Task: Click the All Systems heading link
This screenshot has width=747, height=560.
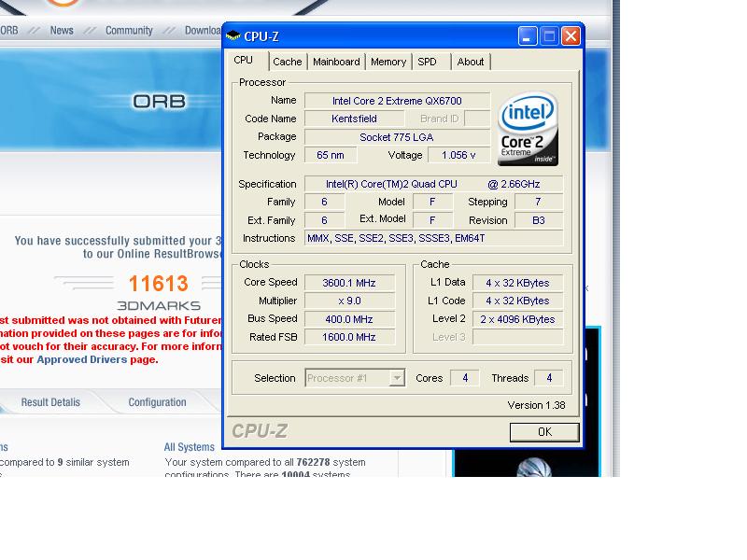Action: (190, 447)
